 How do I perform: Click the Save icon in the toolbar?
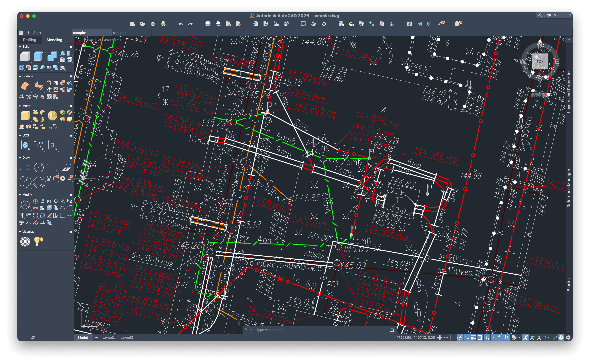click(x=153, y=24)
